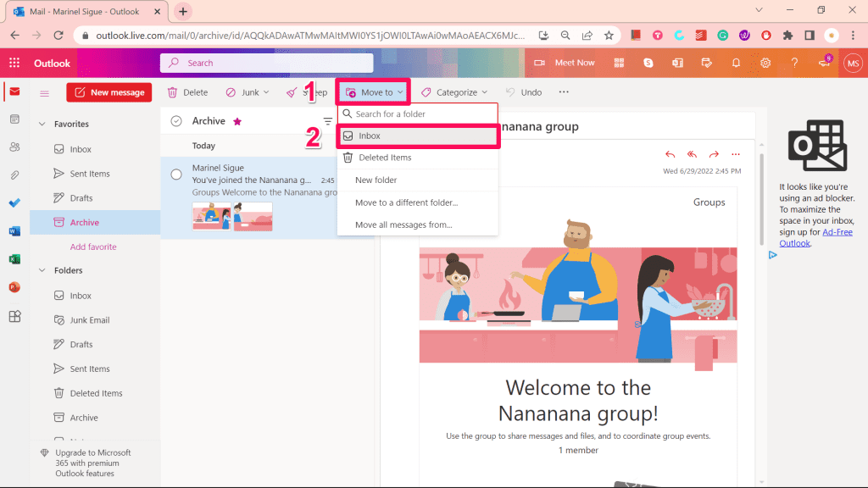Click the notifications bell icon
The height and width of the screenshot is (488, 868).
click(736, 63)
